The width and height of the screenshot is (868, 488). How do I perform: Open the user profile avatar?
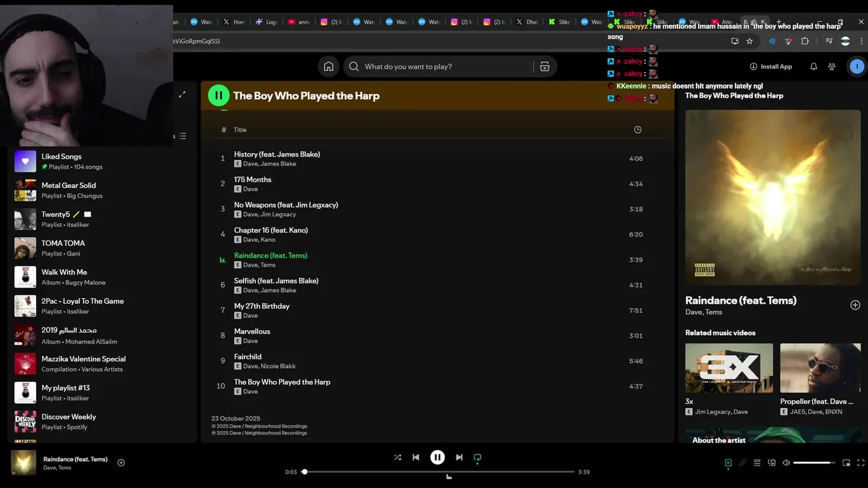pos(857,66)
